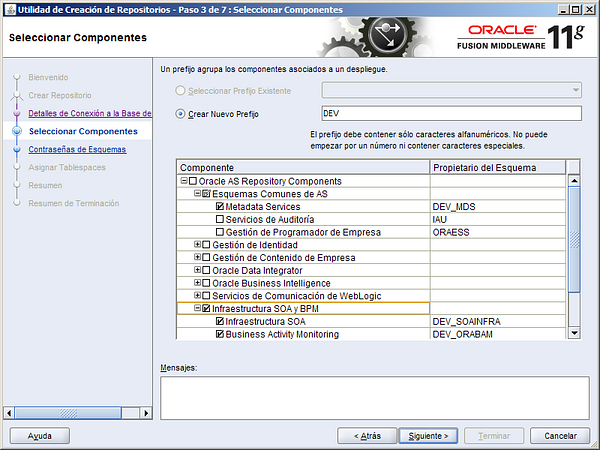Click the new prefix text field containing DEV
The height and width of the screenshot is (450, 600).
click(451, 114)
